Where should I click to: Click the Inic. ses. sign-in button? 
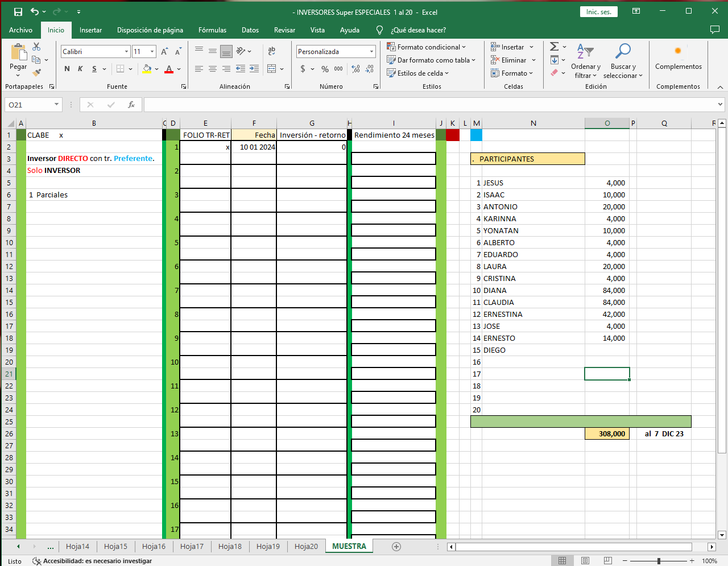pyautogui.click(x=598, y=12)
